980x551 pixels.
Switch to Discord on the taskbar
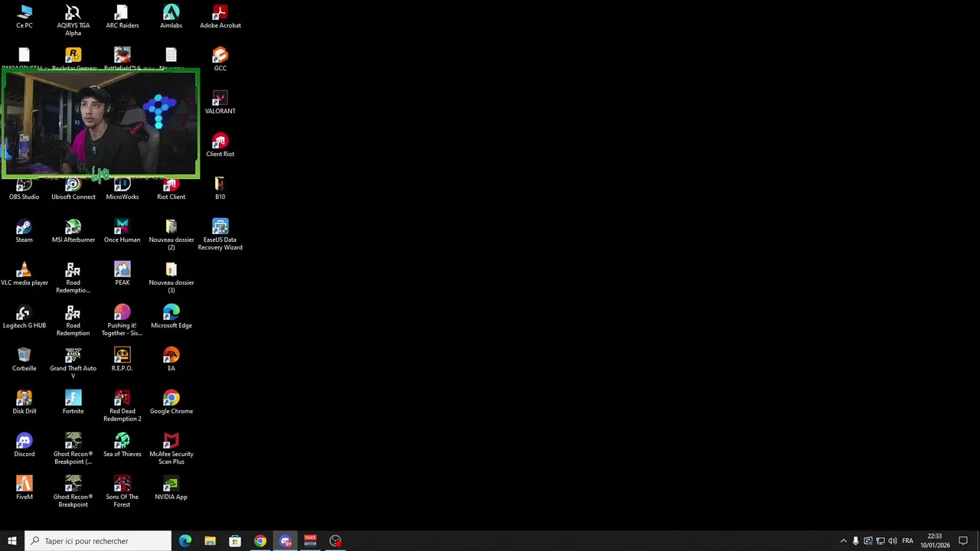(286, 541)
